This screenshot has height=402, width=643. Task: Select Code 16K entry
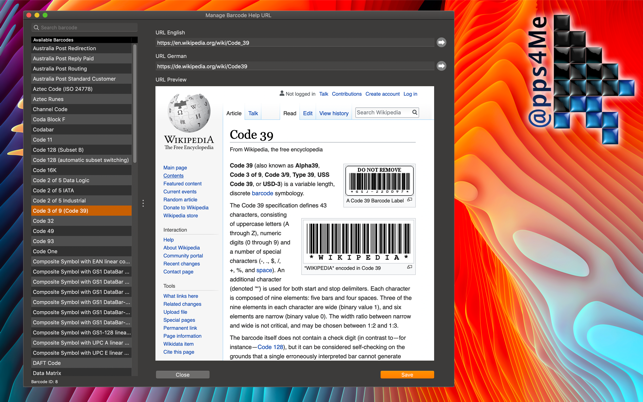[x=82, y=170]
